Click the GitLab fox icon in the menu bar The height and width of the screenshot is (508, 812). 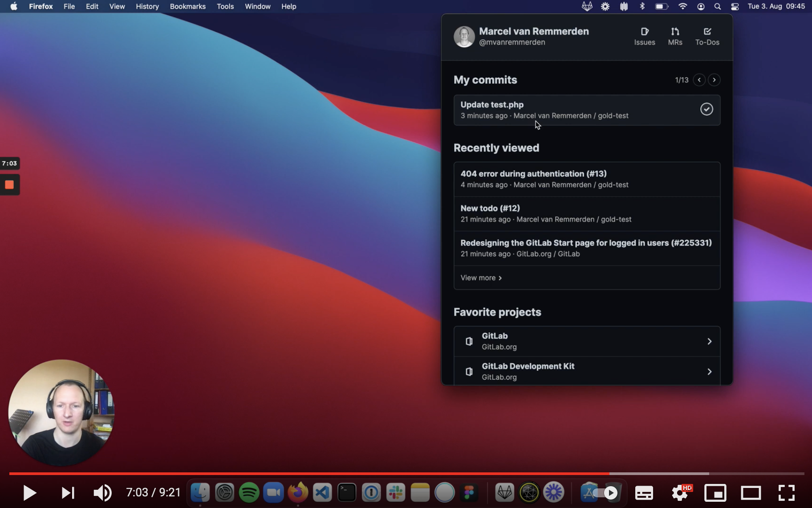(587, 6)
